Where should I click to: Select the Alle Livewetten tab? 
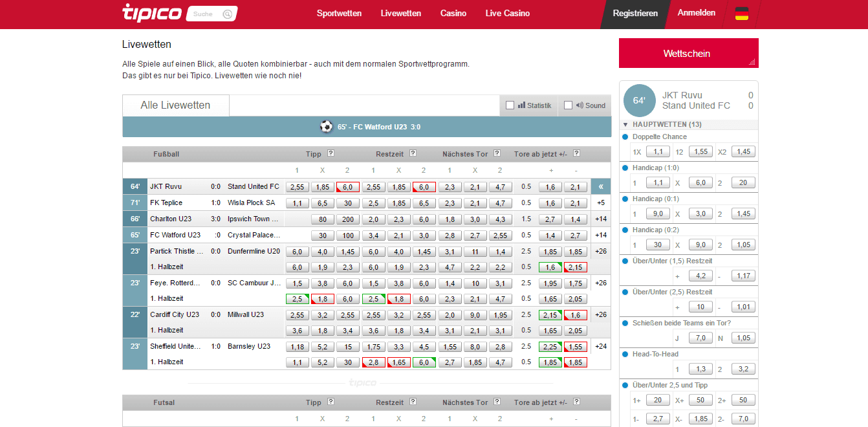click(175, 105)
